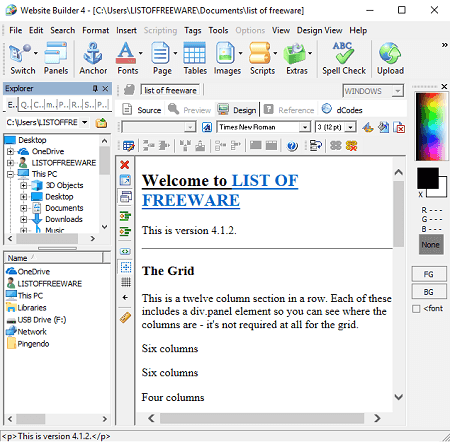Screen dimensions: 450x442
Task: Click the go-up folder icon in Explorer
Action: pyautogui.click(x=101, y=123)
